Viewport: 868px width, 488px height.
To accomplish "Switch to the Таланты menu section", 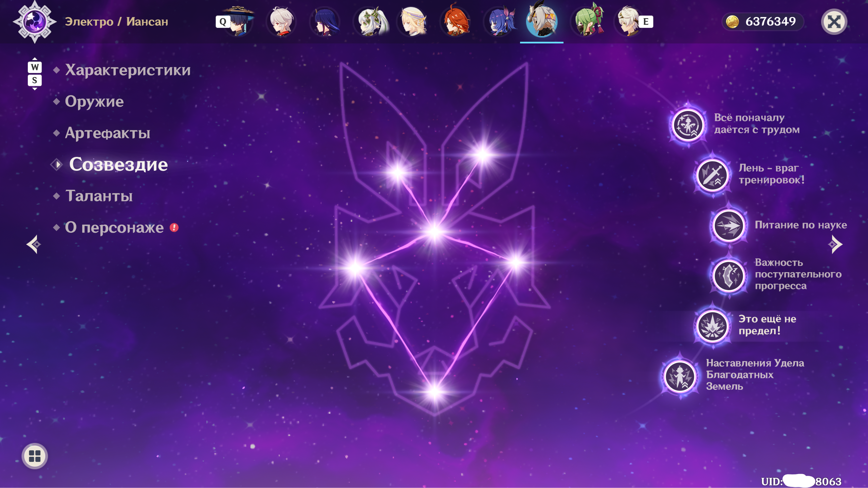I will click(x=99, y=196).
